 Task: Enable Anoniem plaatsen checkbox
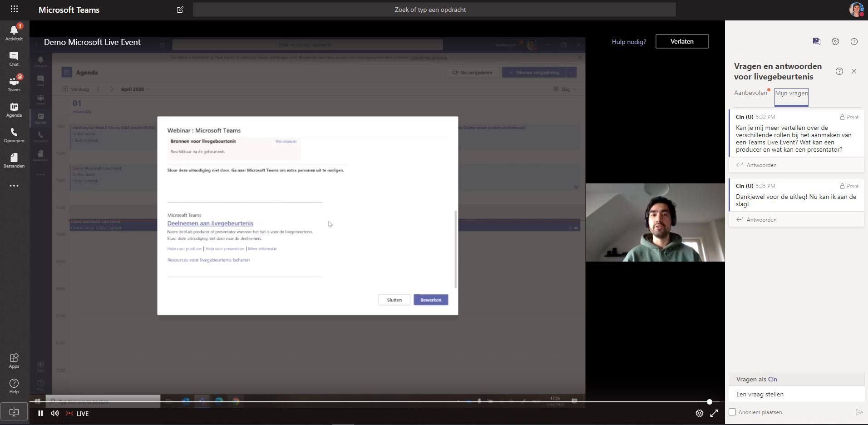tap(732, 412)
